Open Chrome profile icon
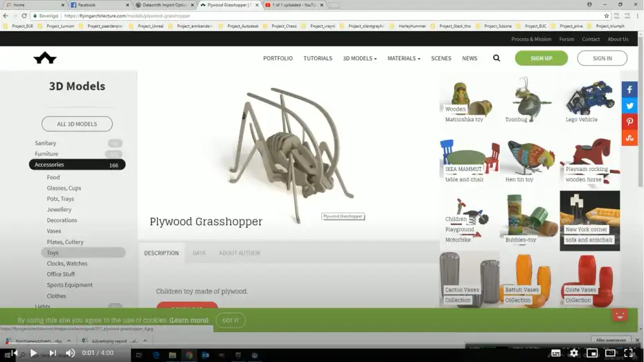The height and width of the screenshot is (362, 644). pyautogui.click(x=589, y=5)
